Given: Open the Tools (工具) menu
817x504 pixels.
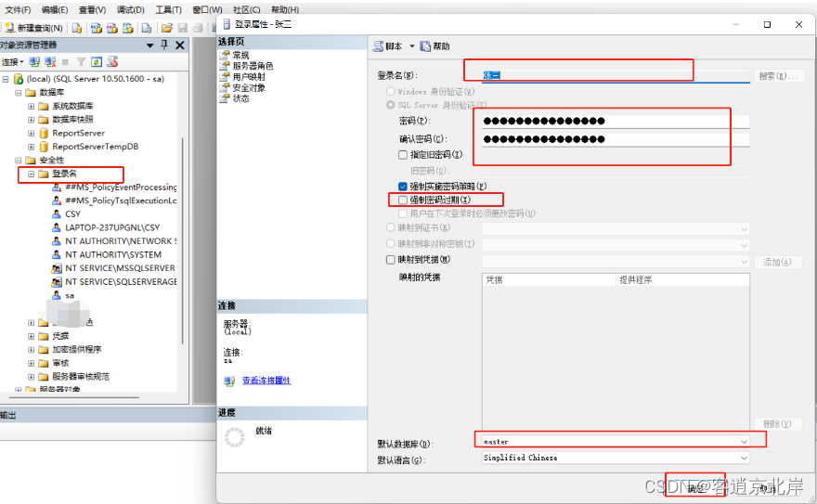Looking at the screenshot, I should (x=168, y=10).
